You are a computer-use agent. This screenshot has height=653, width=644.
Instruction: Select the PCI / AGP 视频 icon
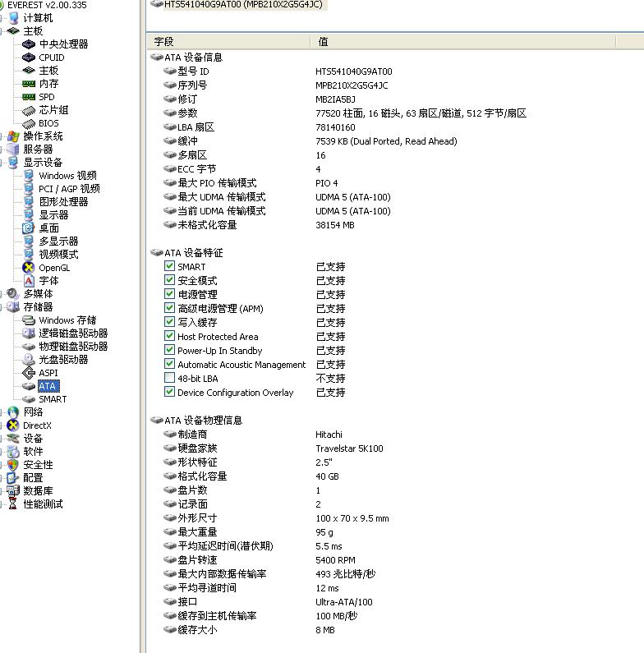click(28, 189)
